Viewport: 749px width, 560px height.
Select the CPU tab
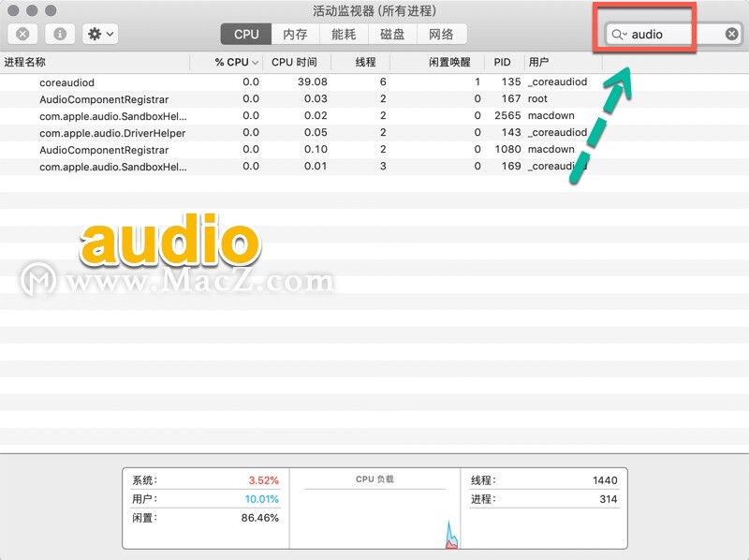pyautogui.click(x=246, y=34)
